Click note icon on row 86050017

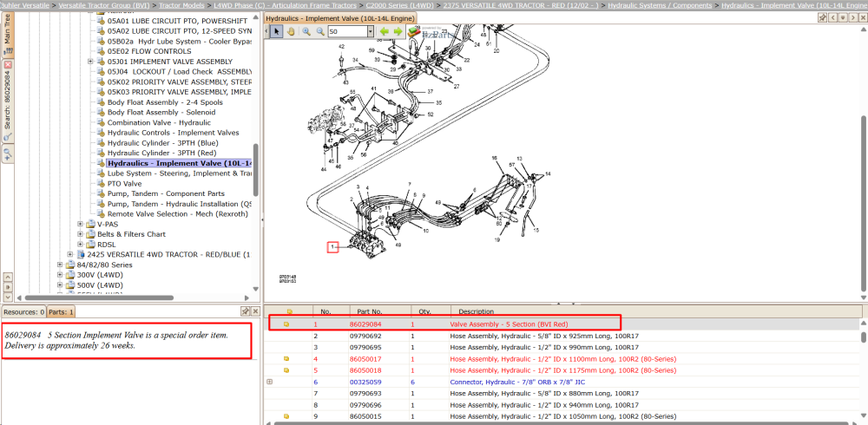pos(286,358)
